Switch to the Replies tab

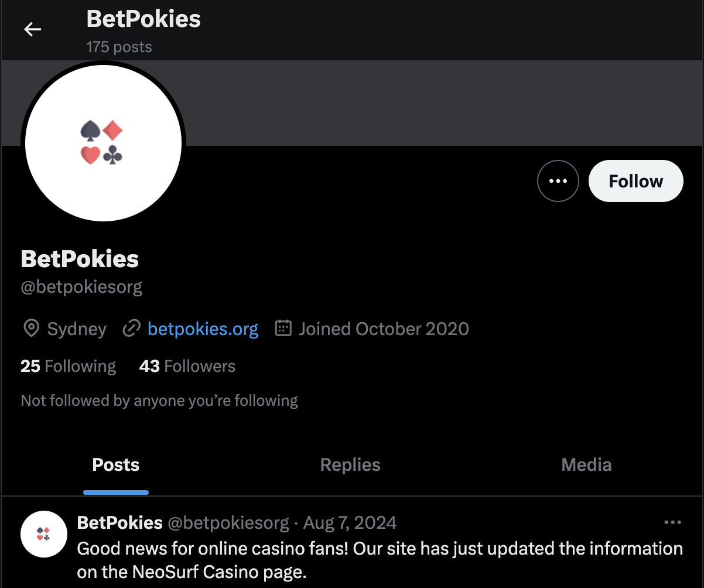[350, 465]
